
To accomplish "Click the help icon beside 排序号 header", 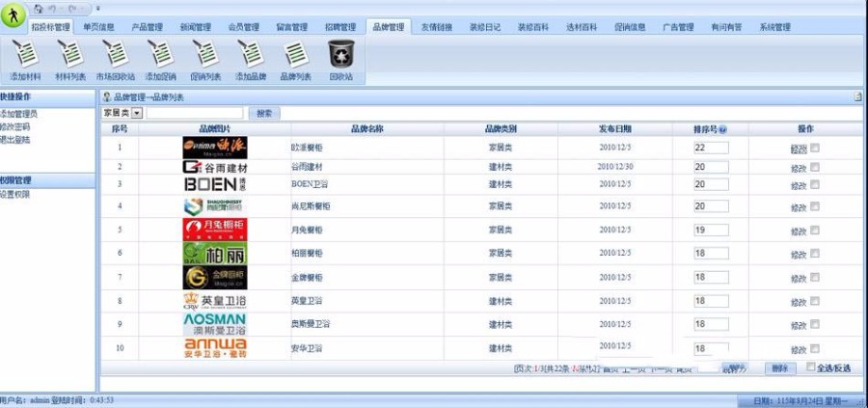I will tap(722, 129).
